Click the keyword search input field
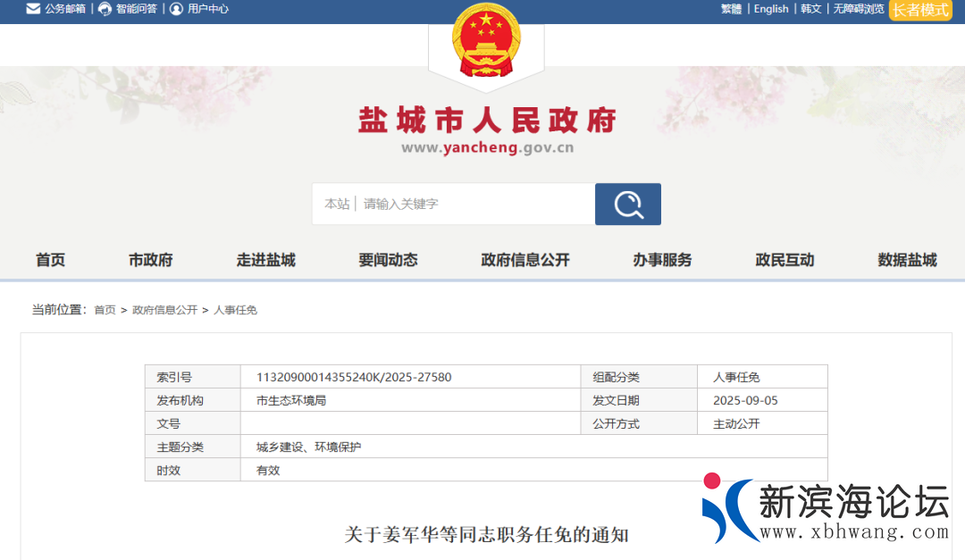 [x=474, y=205]
